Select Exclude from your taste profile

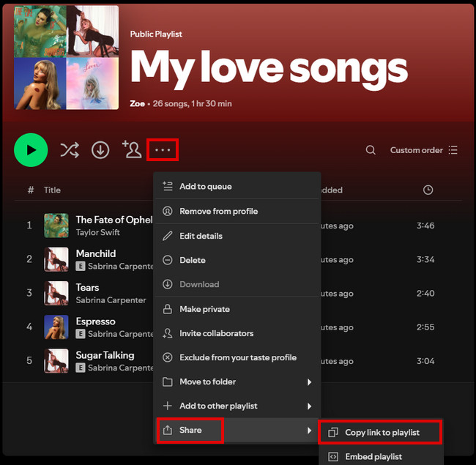point(237,357)
